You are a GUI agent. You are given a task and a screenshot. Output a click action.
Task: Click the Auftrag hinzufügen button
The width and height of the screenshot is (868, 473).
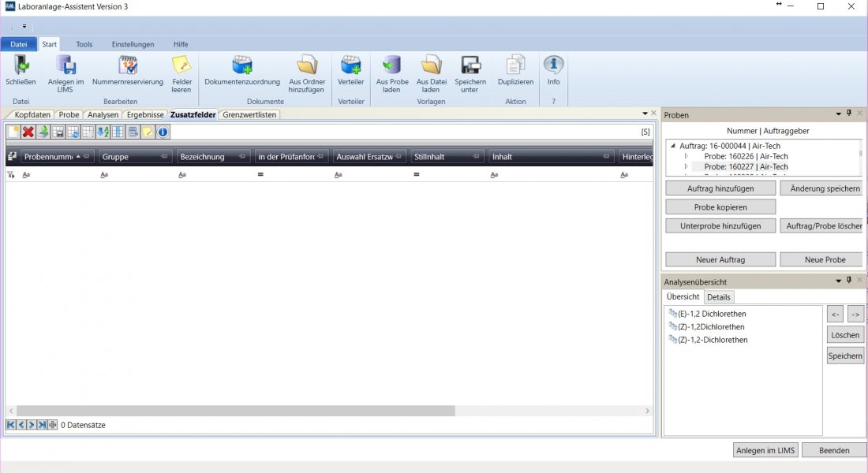point(720,188)
